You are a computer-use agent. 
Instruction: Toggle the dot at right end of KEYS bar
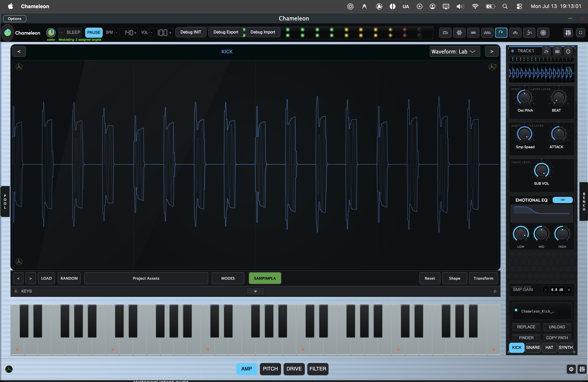click(x=495, y=291)
